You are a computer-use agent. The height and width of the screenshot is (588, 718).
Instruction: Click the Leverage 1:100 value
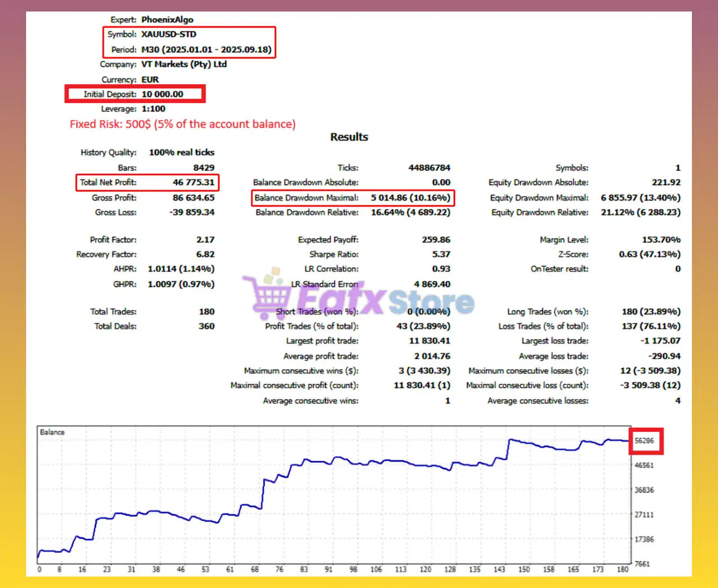pos(153,108)
